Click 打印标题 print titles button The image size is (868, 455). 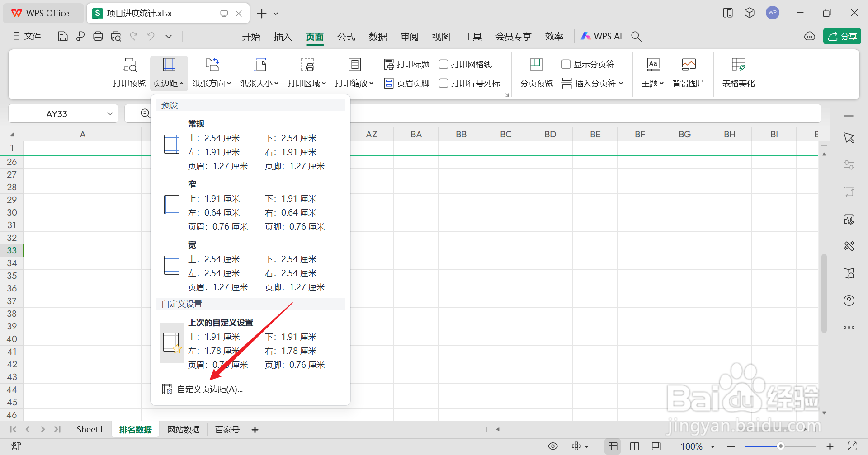[406, 65]
